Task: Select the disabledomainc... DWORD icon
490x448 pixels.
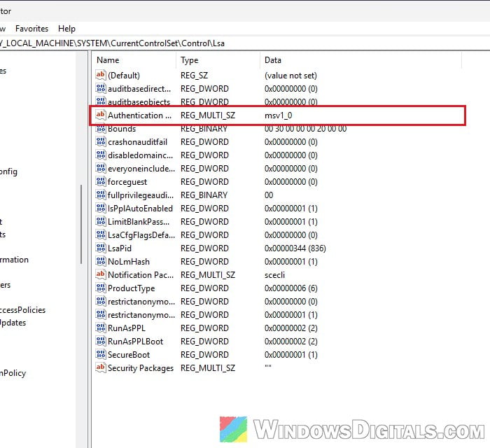Action: tap(101, 155)
